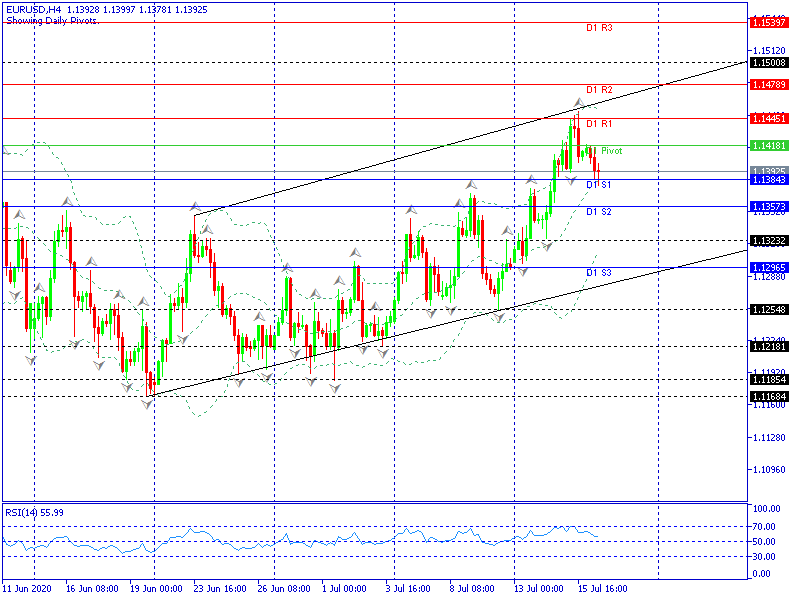
Task: Select the D1 S1 support label
Action: click(599, 185)
